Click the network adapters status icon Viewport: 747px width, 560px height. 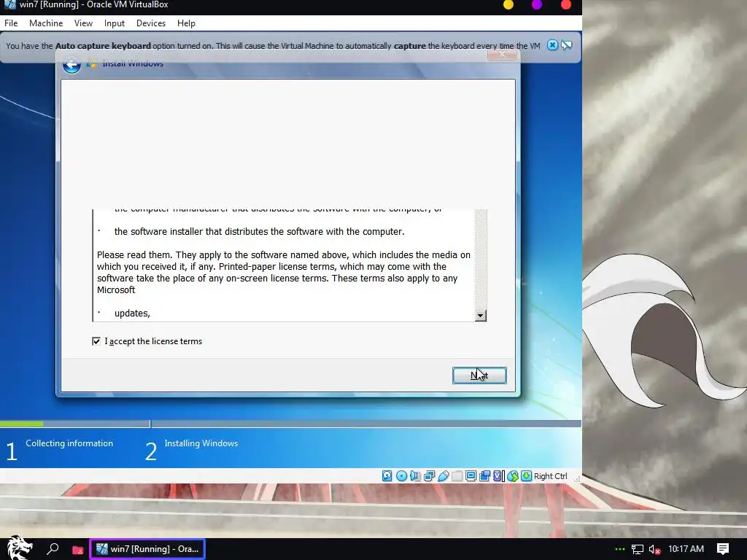coord(429,475)
